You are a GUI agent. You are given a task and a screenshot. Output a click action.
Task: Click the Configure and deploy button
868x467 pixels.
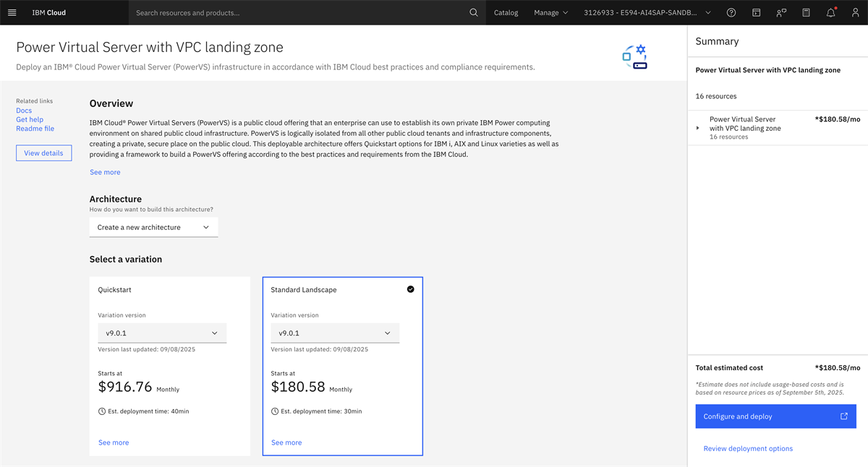pyautogui.click(x=775, y=416)
